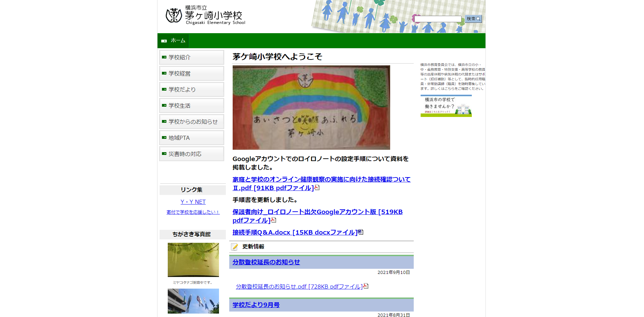Open the 地域PTA sidebar item
Image resolution: width=644 pixels, height=317 pixels.
(191, 138)
